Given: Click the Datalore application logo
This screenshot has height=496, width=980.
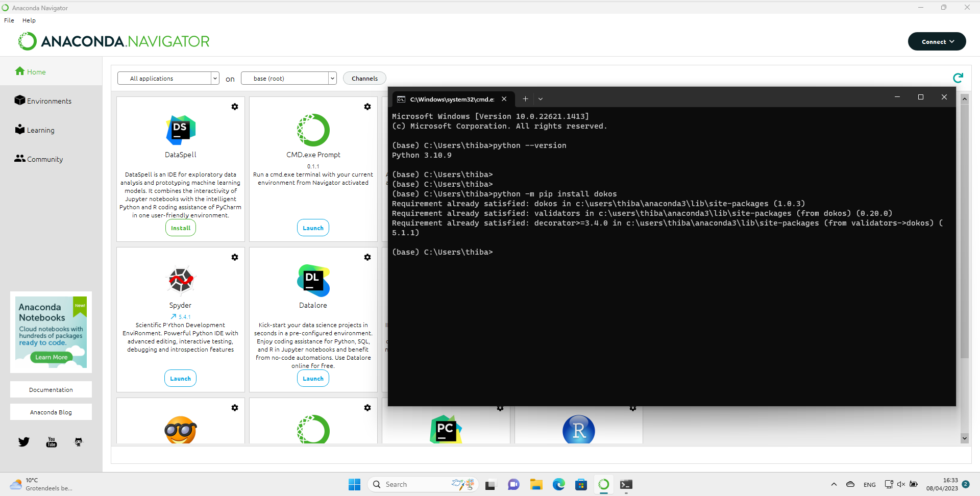Looking at the screenshot, I should pyautogui.click(x=313, y=280).
